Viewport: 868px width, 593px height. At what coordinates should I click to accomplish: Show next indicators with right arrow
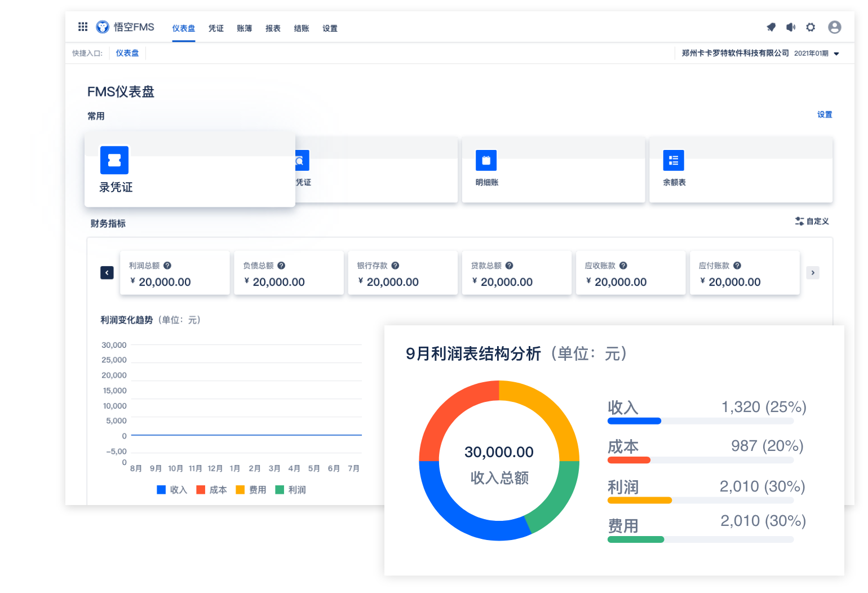click(813, 273)
